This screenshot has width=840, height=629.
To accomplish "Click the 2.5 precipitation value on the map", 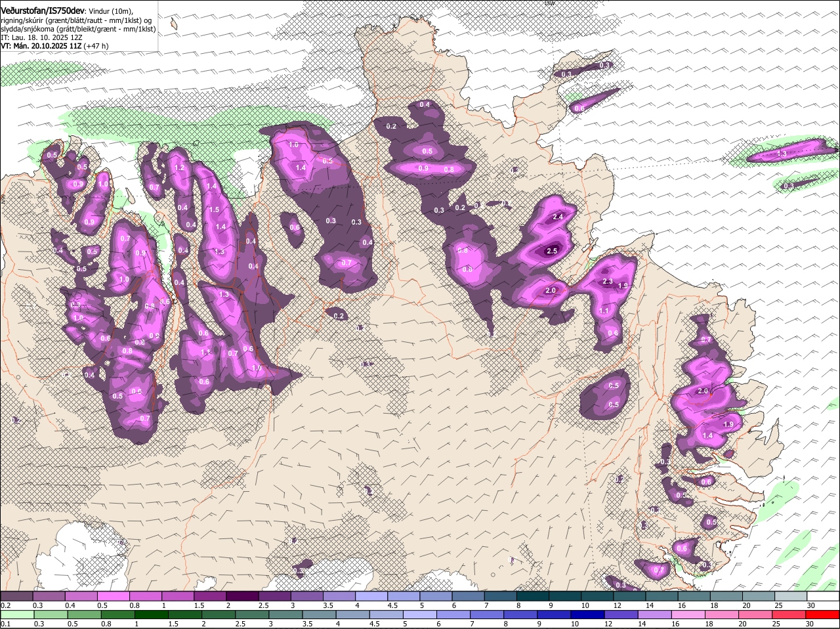I will point(552,251).
